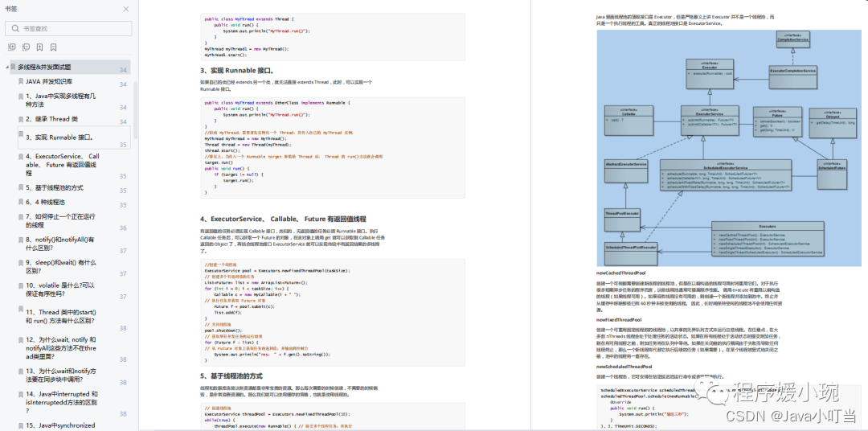This screenshot has height=431, width=868.
Task: Click the newCachedThreadPool subheading
Action: (620, 273)
